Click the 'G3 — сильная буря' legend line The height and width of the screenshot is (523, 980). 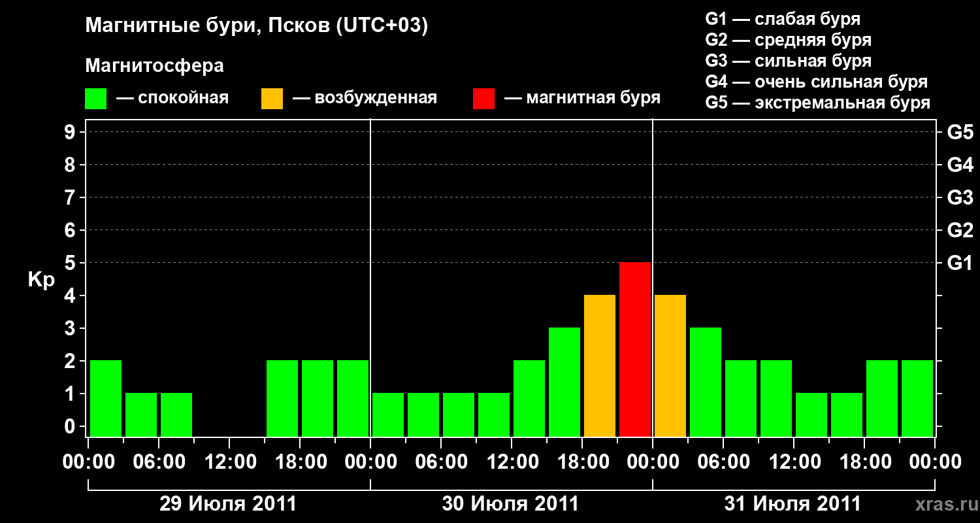[788, 61]
